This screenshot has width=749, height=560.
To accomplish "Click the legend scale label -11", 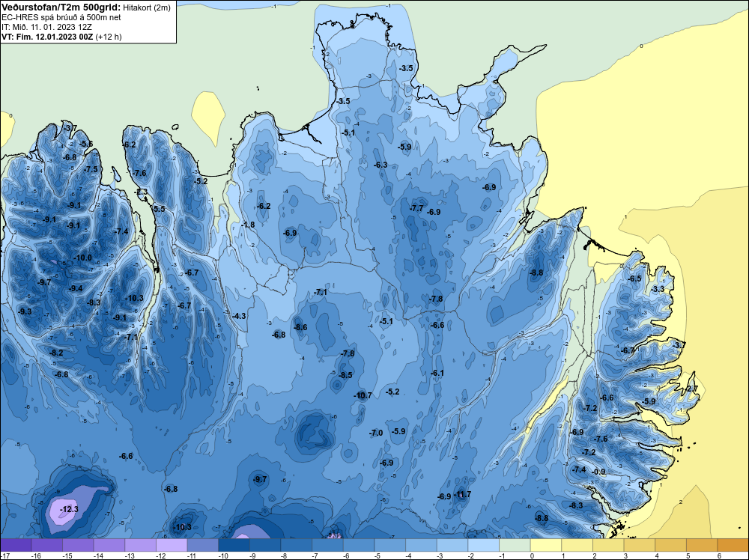I will pyautogui.click(x=192, y=556).
